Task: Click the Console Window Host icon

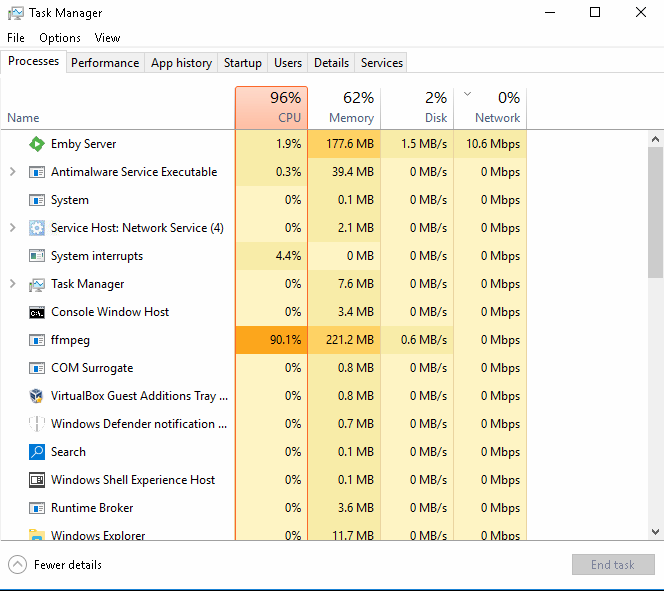Action: [37, 312]
